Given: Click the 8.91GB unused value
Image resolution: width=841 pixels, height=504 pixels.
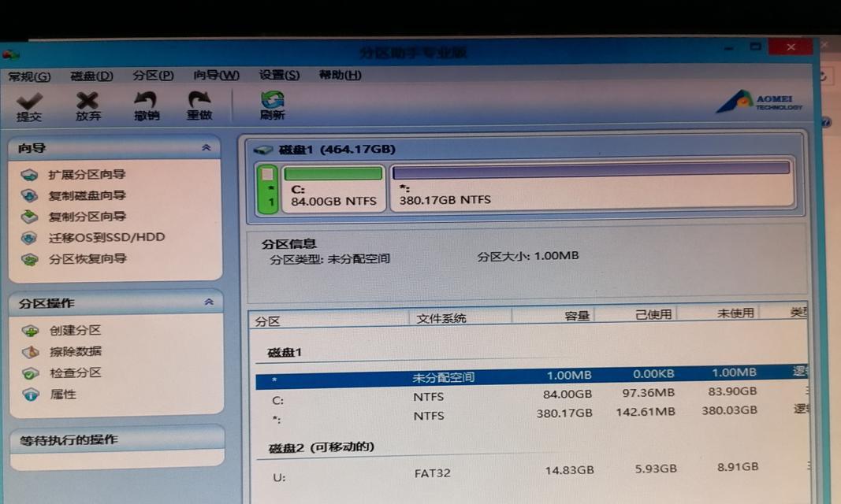Looking at the screenshot, I should coord(738,467).
